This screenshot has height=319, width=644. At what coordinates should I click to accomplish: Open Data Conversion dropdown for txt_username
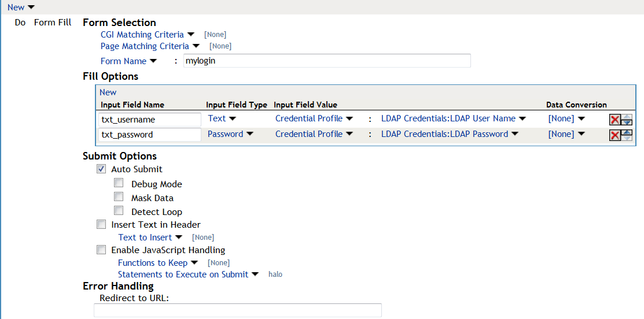[566, 118]
